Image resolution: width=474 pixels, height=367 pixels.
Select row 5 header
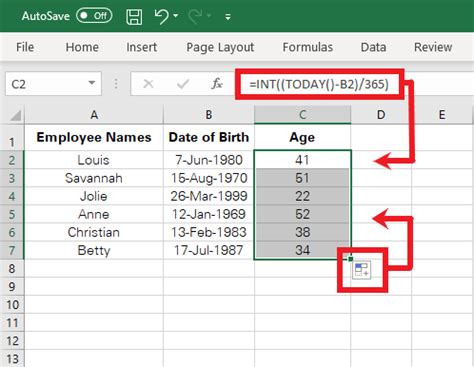click(x=12, y=214)
